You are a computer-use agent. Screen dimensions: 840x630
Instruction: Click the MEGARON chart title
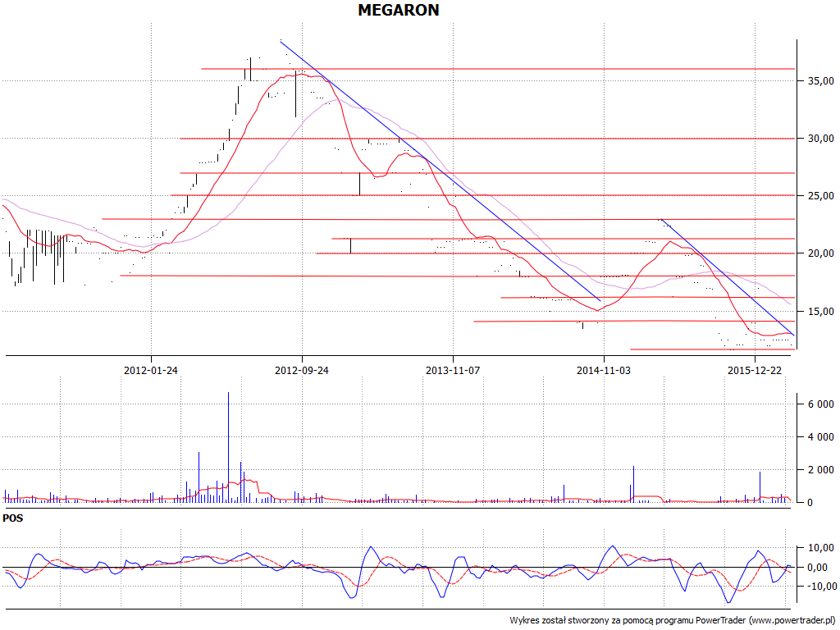click(x=399, y=10)
